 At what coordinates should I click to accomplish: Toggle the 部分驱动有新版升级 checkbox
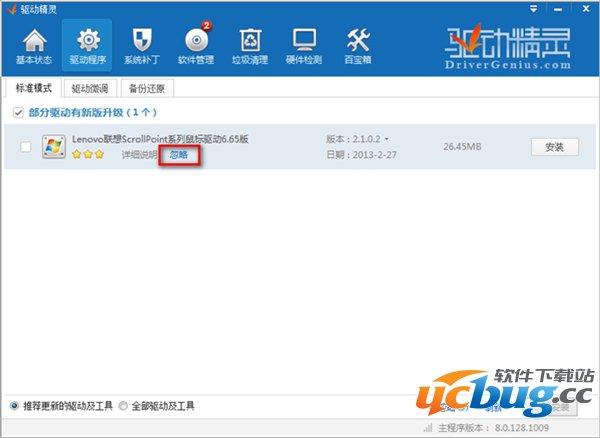18,112
